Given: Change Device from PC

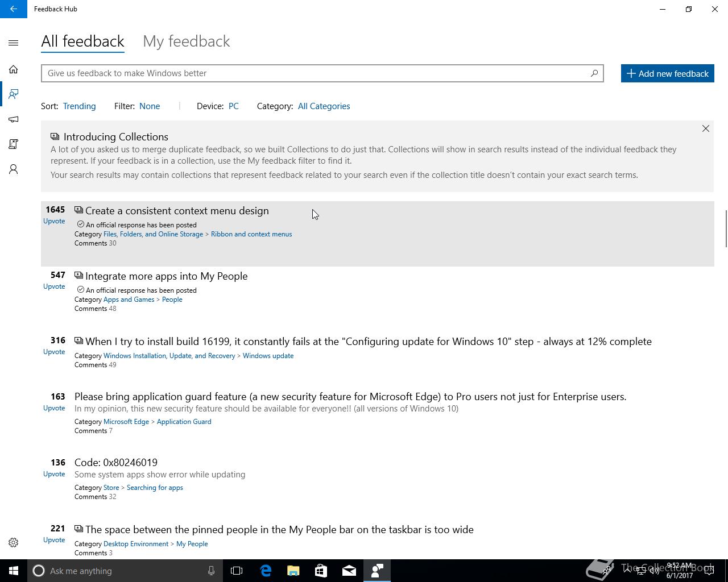Looking at the screenshot, I should (233, 106).
